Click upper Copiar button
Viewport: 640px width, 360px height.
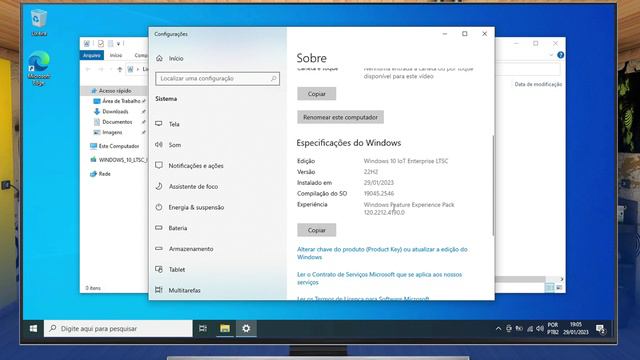pyautogui.click(x=317, y=94)
